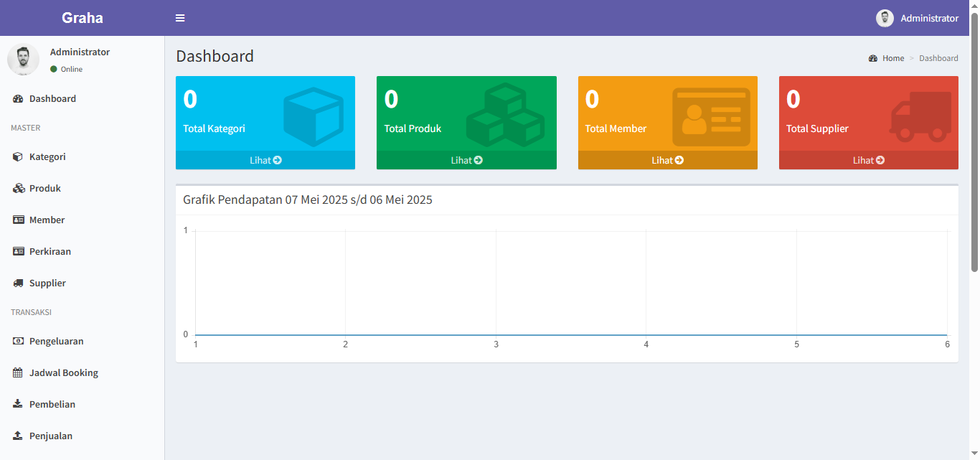Click the Pengeluaran money icon in sidebar
This screenshot has width=980, height=460.
pos(18,341)
